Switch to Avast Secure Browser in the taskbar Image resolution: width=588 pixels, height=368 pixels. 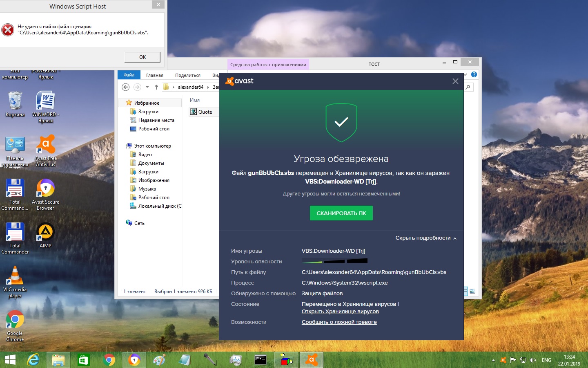[134, 360]
